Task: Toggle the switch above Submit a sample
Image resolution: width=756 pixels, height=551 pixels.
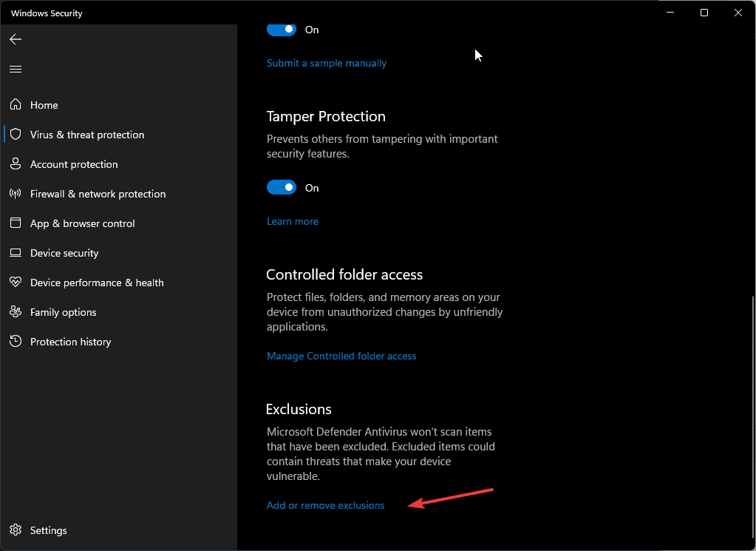Action: pyautogui.click(x=282, y=30)
